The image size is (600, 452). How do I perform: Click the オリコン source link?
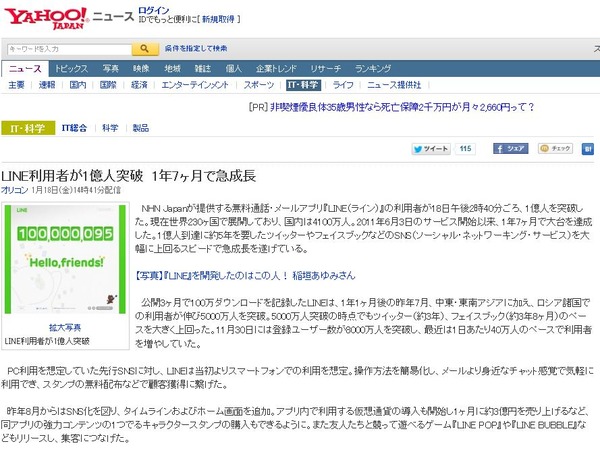(15, 190)
